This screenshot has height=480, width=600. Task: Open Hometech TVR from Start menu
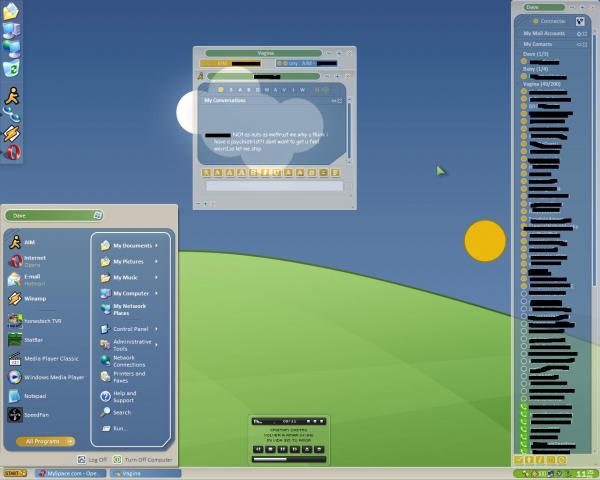(34, 321)
